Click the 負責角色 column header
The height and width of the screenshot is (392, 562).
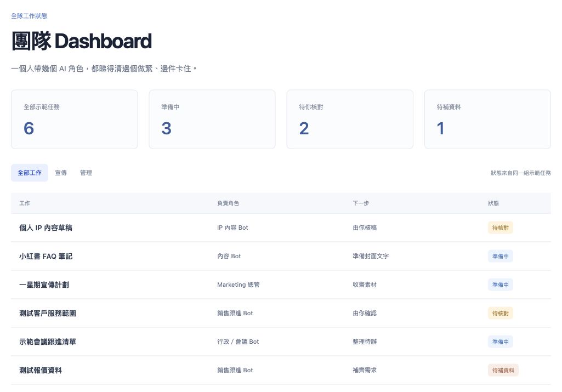coord(228,203)
